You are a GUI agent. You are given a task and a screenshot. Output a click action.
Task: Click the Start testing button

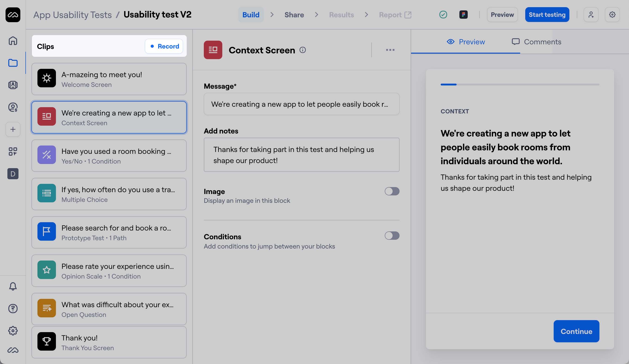[x=547, y=15]
